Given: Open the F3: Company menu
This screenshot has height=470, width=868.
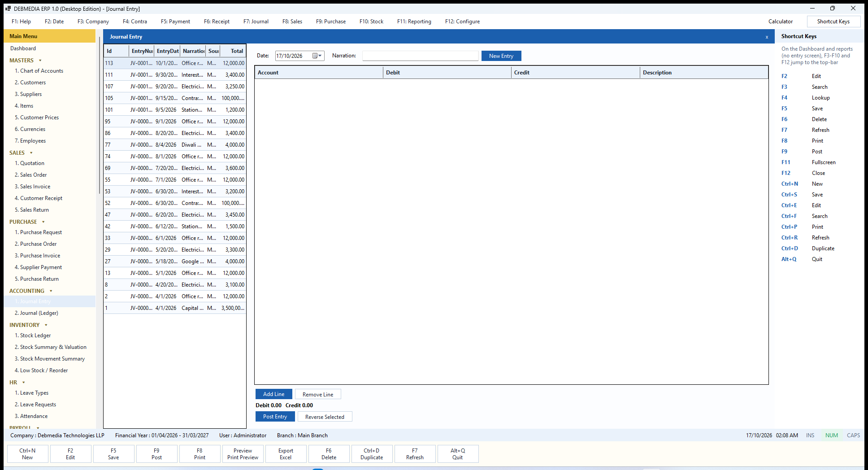Looking at the screenshot, I should [x=93, y=22].
